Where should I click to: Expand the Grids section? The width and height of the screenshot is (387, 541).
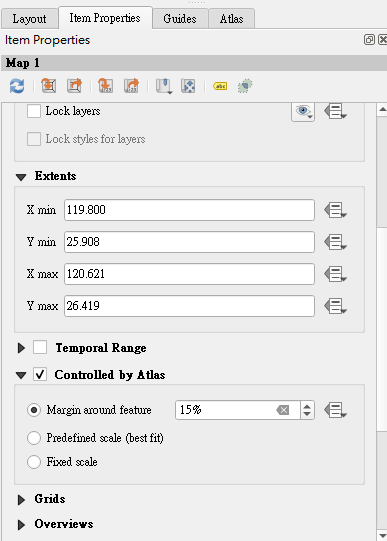point(21,500)
